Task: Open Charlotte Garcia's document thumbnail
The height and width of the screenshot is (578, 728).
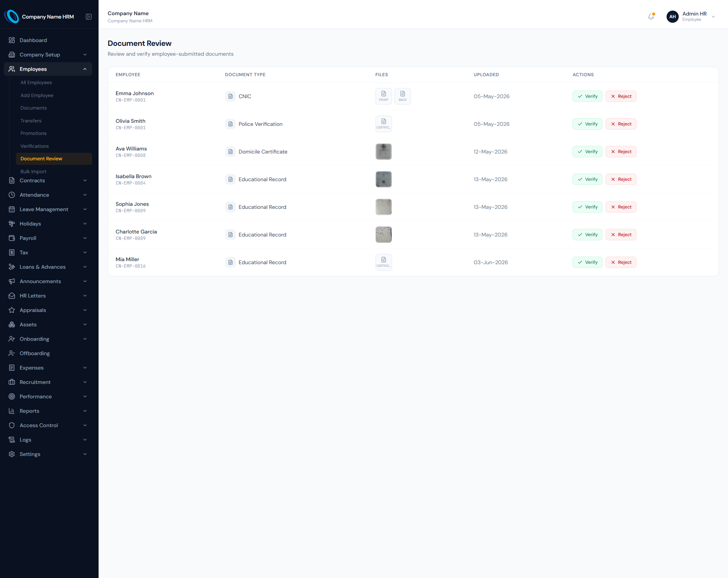Action: pyautogui.click(x=384, y=235)
